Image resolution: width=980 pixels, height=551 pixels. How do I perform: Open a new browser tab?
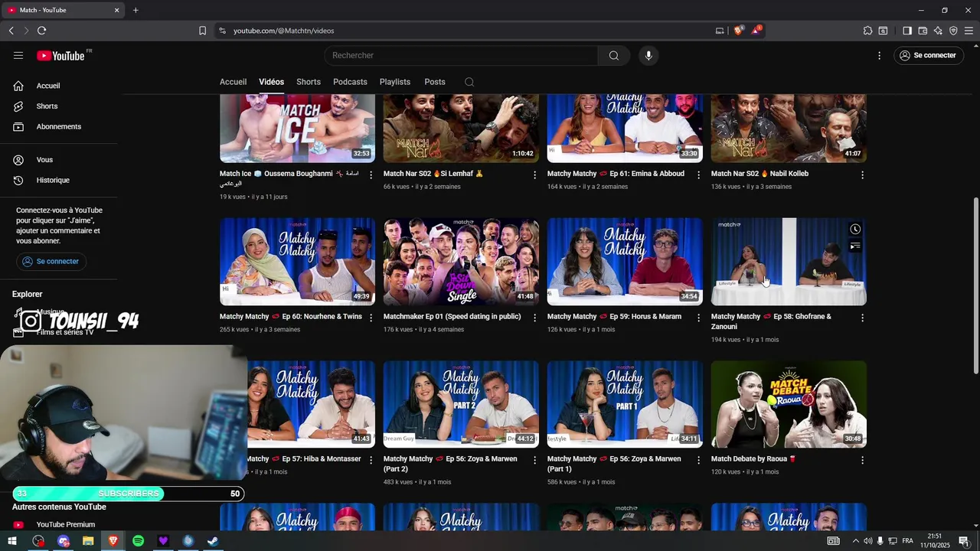pyautogui.click(x=136, y=10)
